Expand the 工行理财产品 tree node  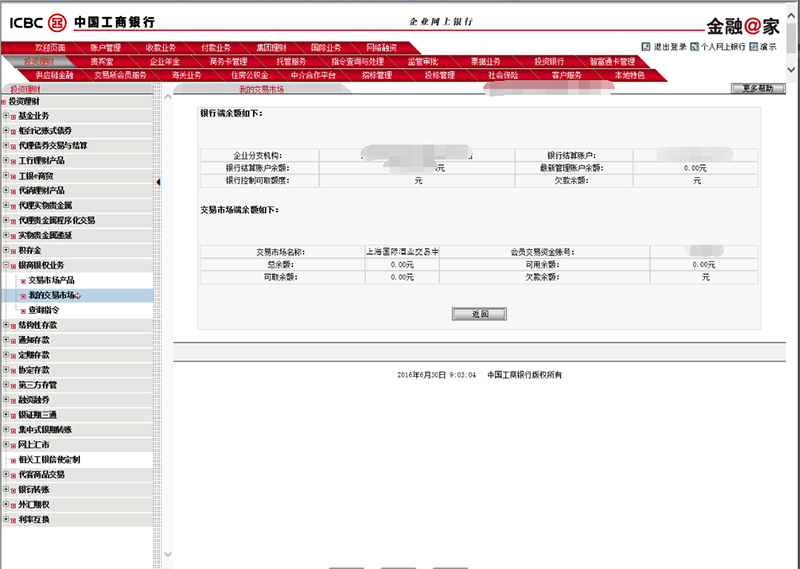tap(5, 160)
